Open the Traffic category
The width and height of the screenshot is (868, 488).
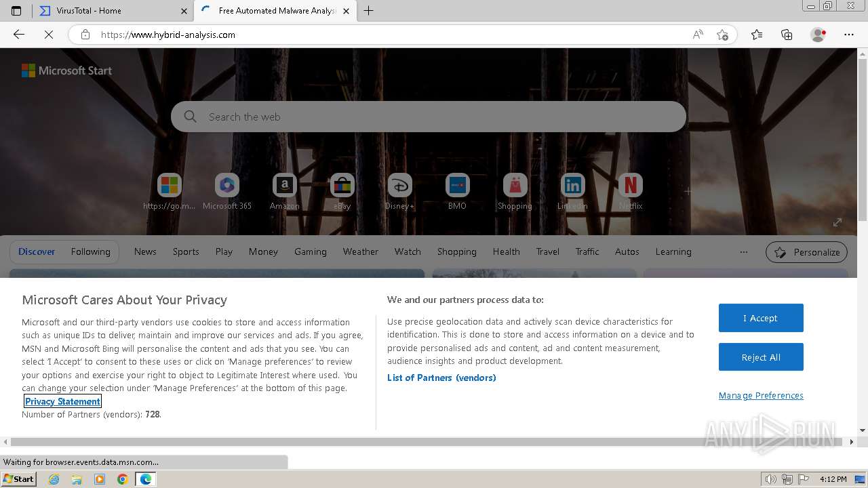587,251
